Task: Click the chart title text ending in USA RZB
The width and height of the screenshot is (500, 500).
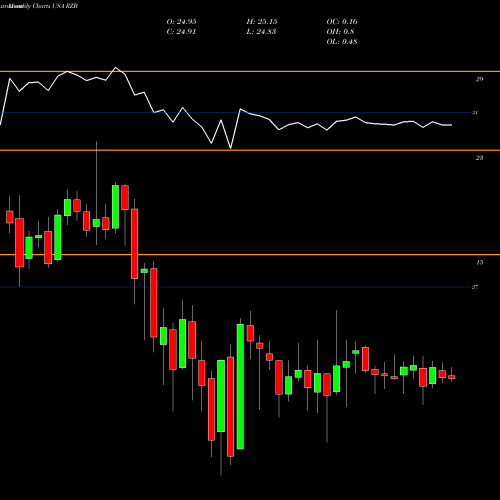Action: pos(39,6)
